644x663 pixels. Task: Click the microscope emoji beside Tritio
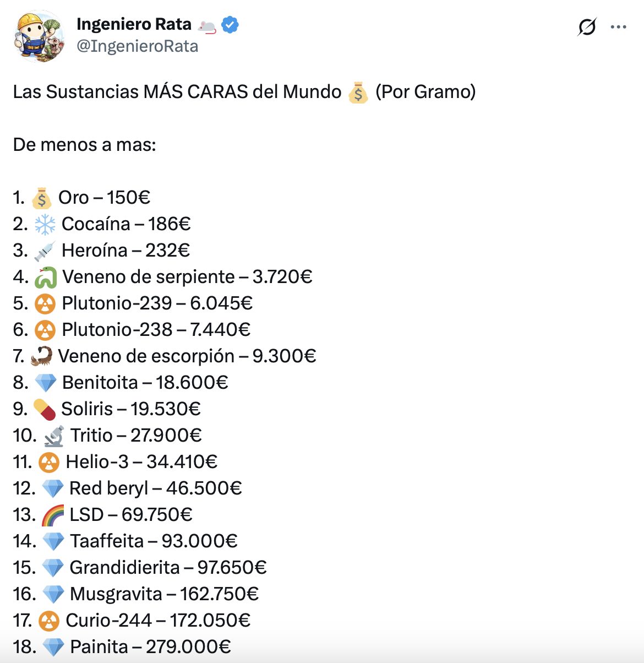(53, 436)
